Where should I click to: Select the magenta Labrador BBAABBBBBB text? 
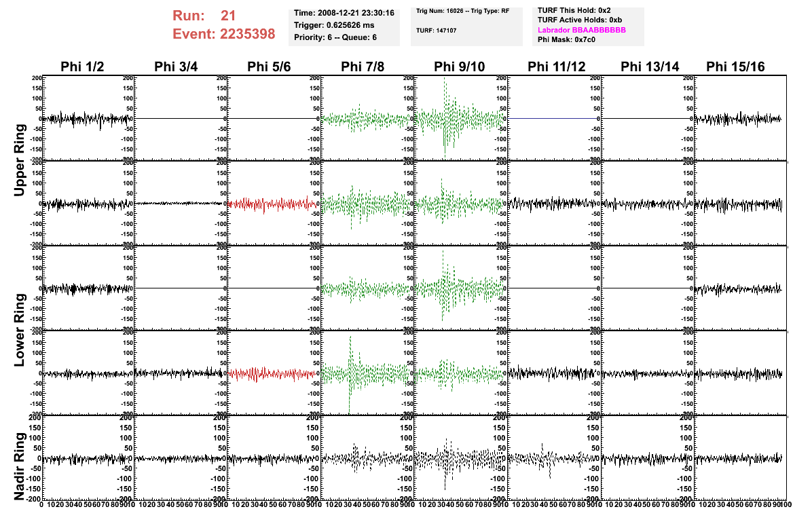pyautogui.click(x=582, y=30)
